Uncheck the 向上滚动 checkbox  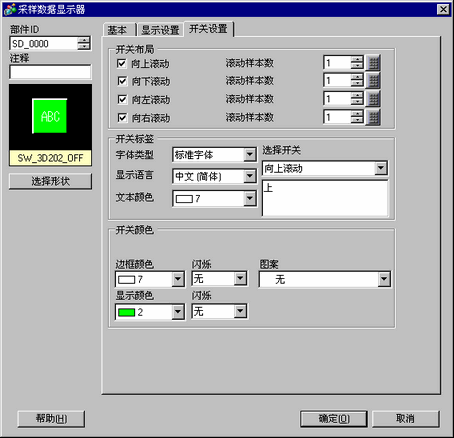(x=122, y=63)
